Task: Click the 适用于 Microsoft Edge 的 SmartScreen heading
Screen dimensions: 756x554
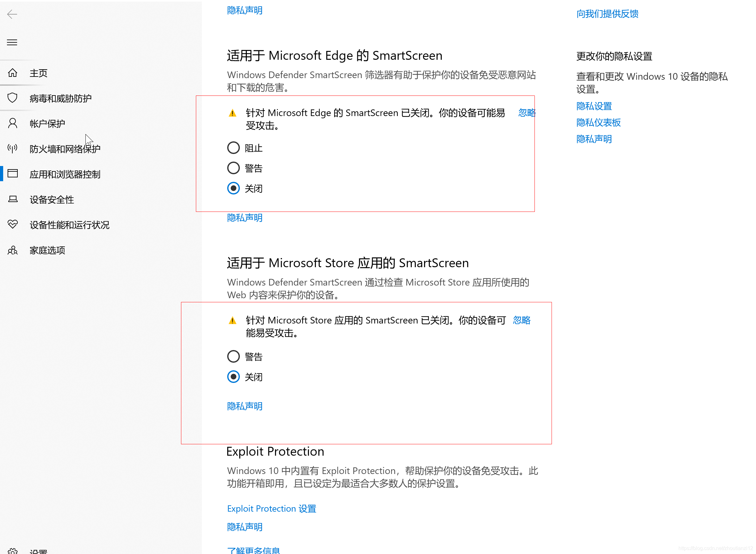Action: [334, 56]
